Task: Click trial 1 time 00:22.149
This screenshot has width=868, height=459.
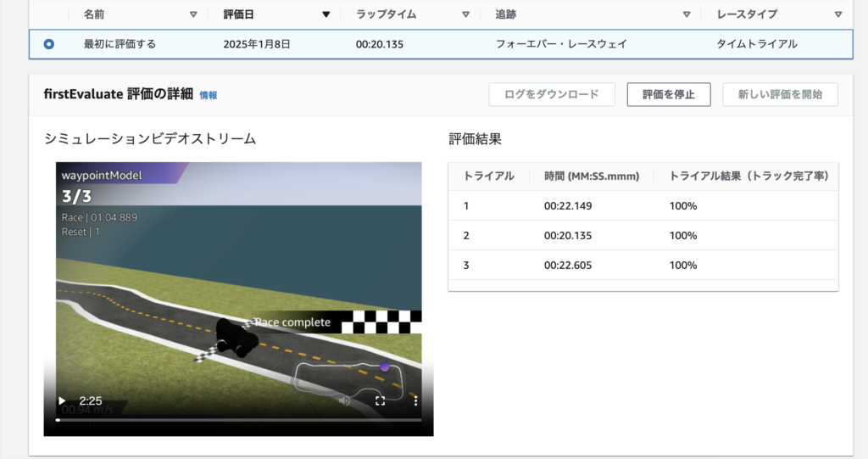Action: [x=567, y=206]
